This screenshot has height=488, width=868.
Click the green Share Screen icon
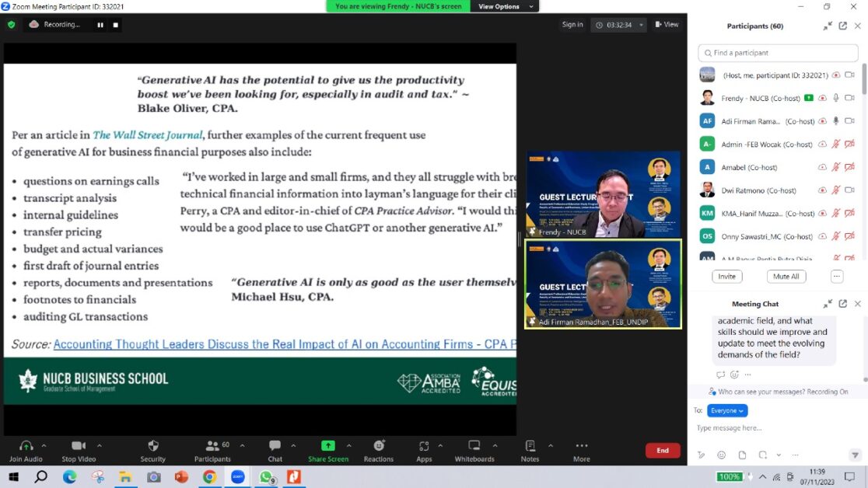[328, 446]
